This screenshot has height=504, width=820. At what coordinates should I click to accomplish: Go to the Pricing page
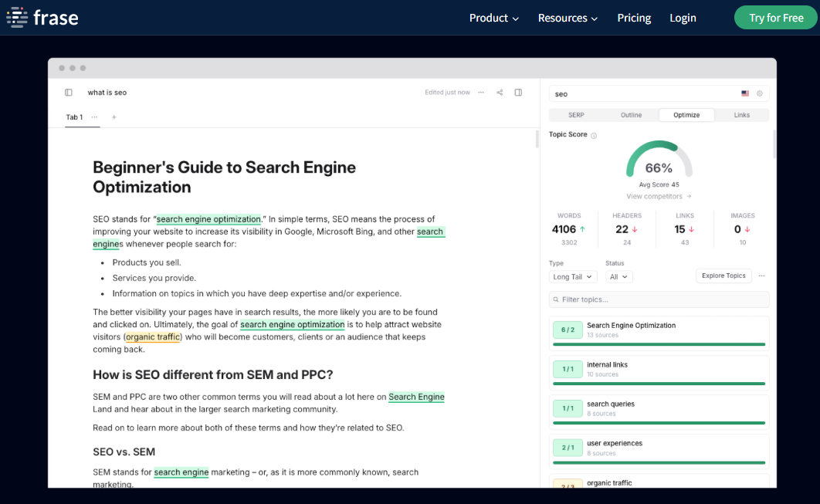click(634, 18)
